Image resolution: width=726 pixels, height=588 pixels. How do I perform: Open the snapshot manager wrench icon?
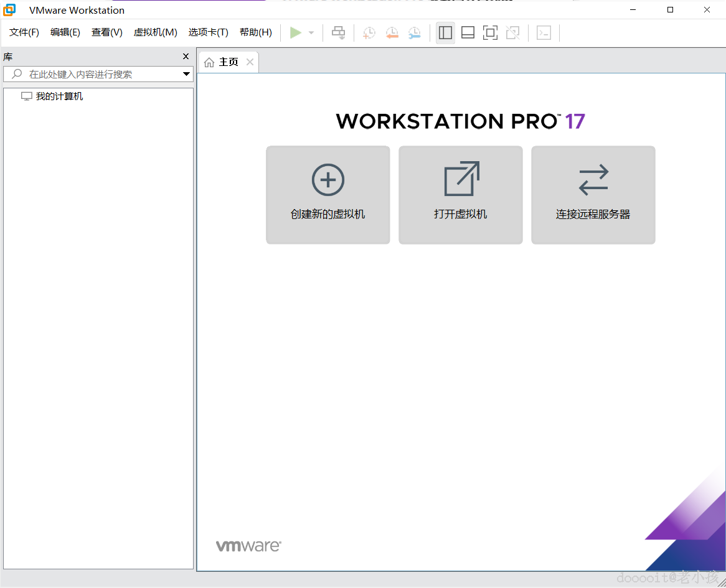point(415,33)
